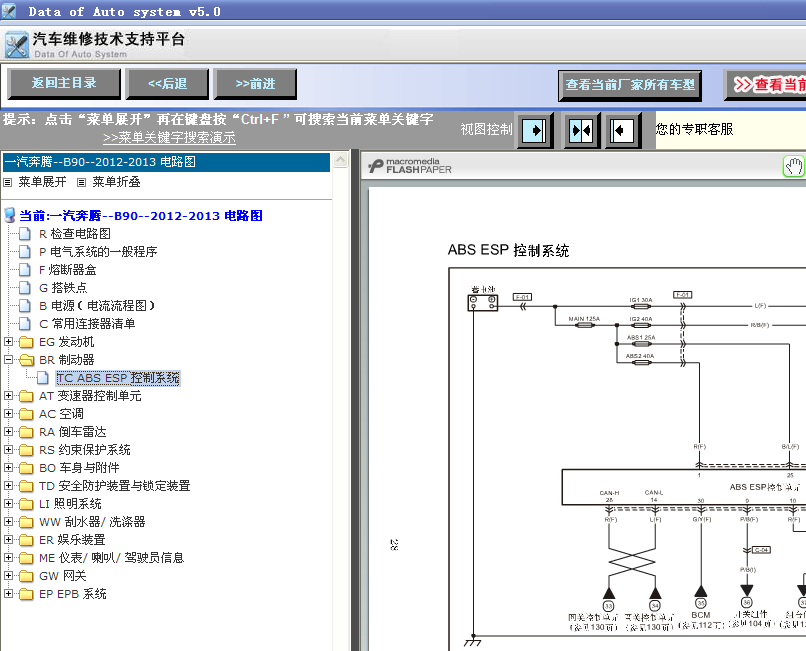Click the view control center-split icon

point(581,131)
